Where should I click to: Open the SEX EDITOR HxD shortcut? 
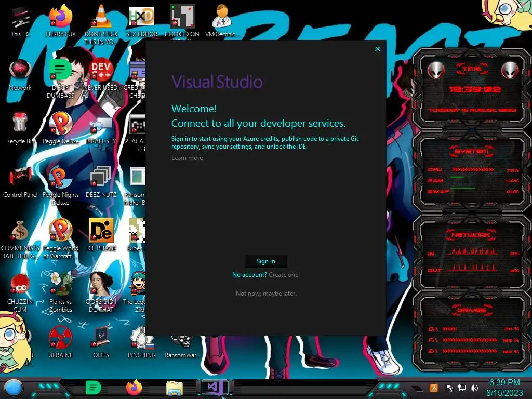click(x=142, y=22)
